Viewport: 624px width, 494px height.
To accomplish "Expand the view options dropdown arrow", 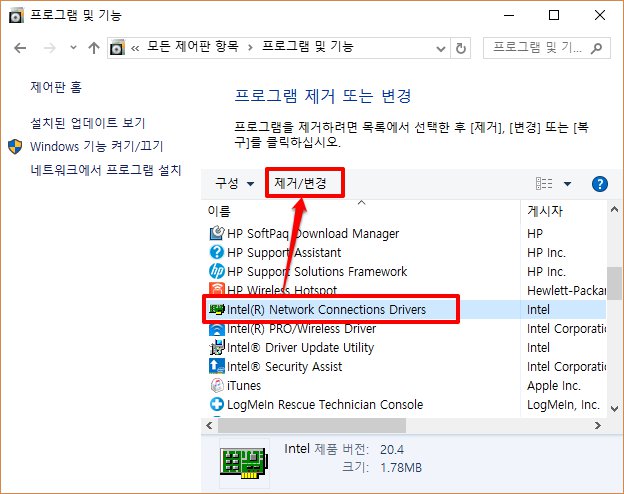I will (568, 184).
